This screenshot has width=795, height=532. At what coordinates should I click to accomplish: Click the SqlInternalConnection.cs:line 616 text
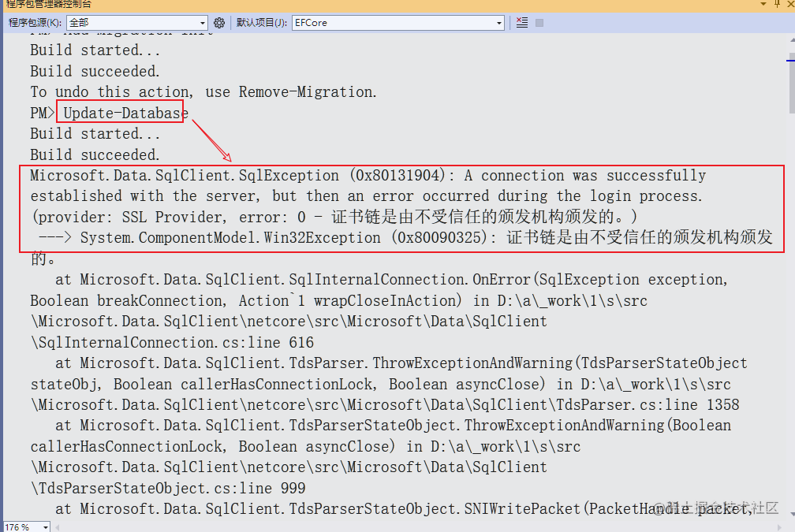point(173,343)
